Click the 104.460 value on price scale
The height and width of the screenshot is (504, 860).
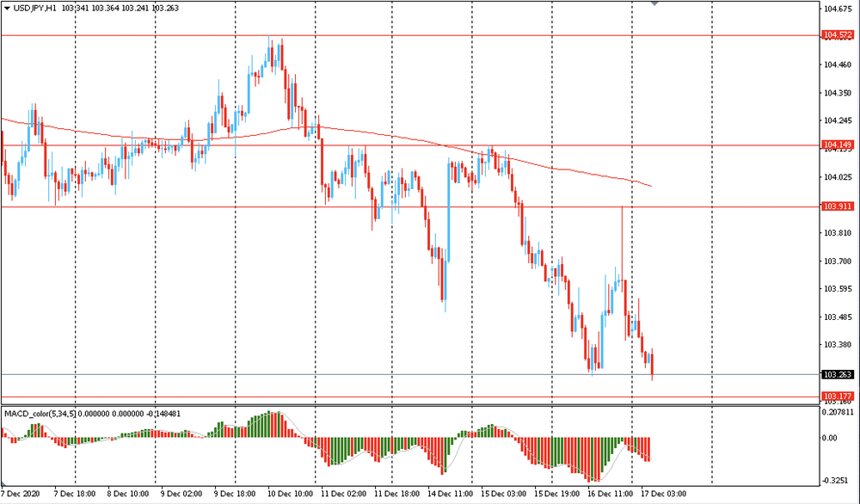click(838, 65)
